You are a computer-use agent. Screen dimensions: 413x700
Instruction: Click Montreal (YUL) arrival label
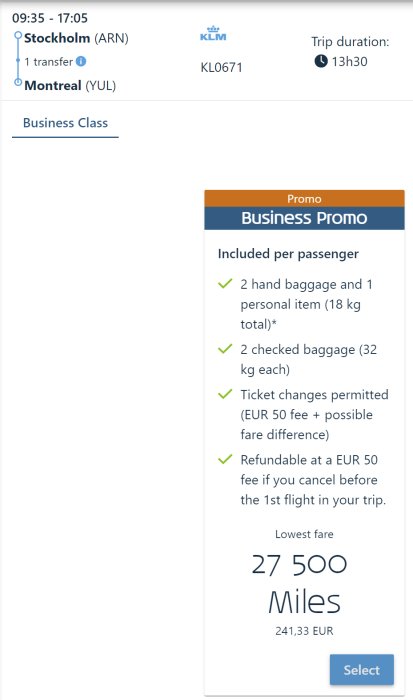point(70,85)
